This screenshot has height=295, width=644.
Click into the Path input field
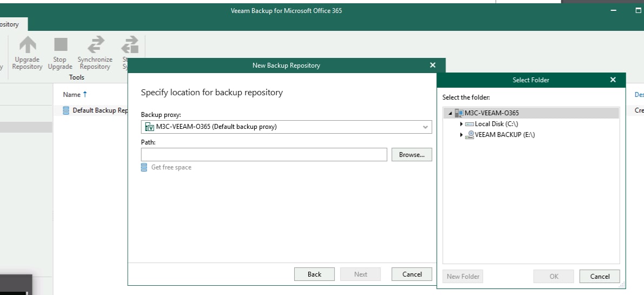coord(264,154)
